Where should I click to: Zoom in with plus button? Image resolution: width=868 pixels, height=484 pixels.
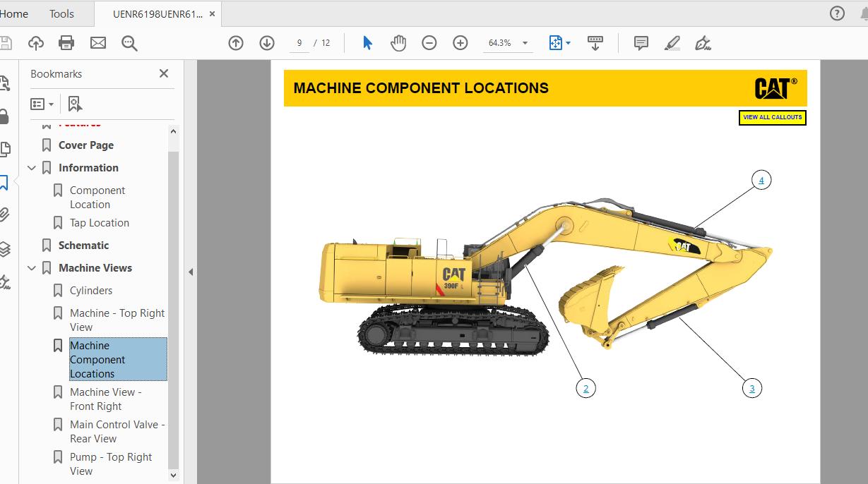click(x=460, y=43)
